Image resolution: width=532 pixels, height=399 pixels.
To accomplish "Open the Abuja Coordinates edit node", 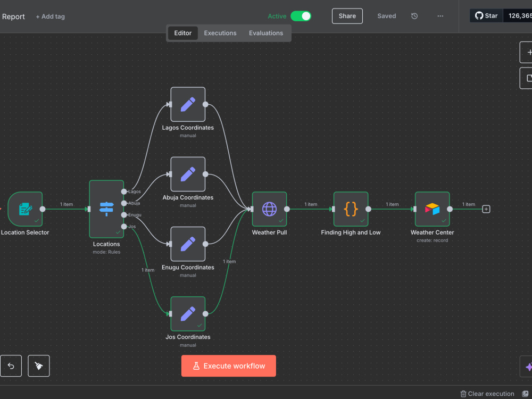I will point(188,174).
